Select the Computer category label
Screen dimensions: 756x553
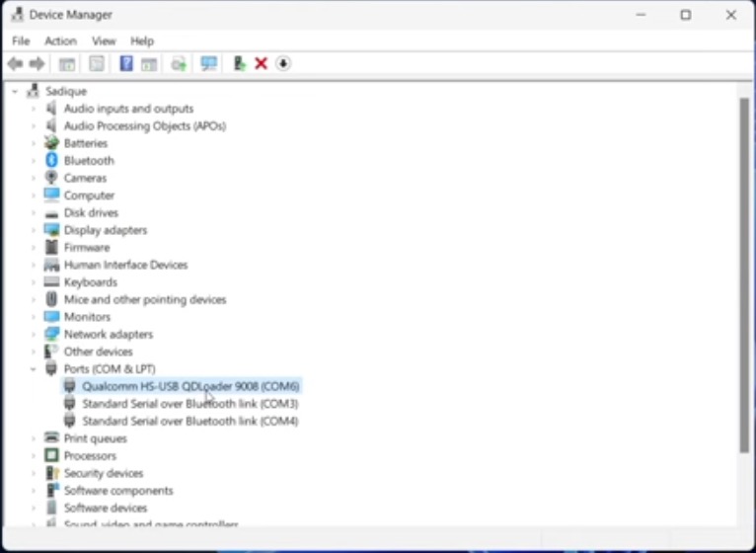(89, 195)
